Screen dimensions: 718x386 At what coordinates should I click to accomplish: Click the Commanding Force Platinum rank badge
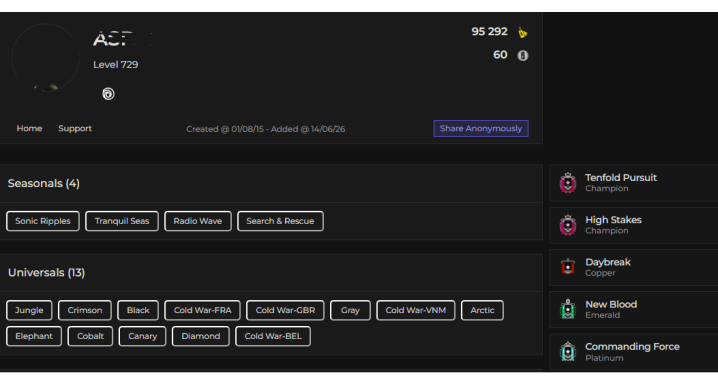tap(568, 351)
